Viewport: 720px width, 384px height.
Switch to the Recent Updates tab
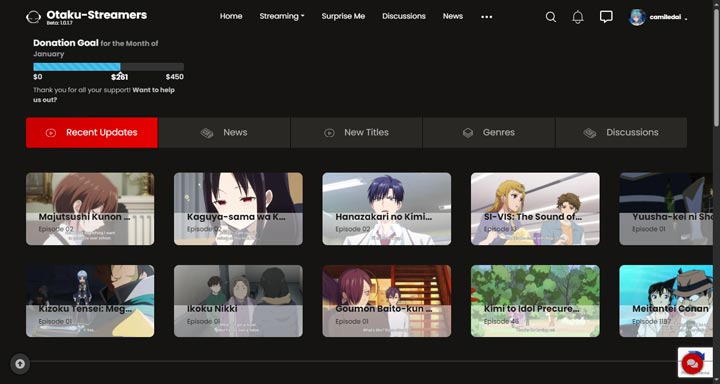point(92,133)
